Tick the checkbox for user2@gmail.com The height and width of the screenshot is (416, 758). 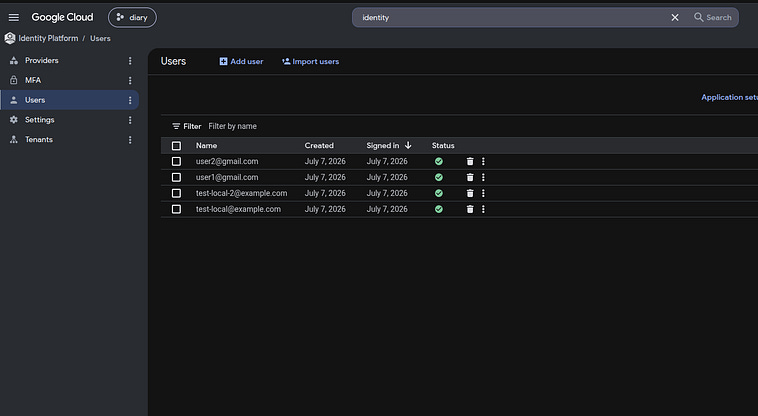(176, 161)
